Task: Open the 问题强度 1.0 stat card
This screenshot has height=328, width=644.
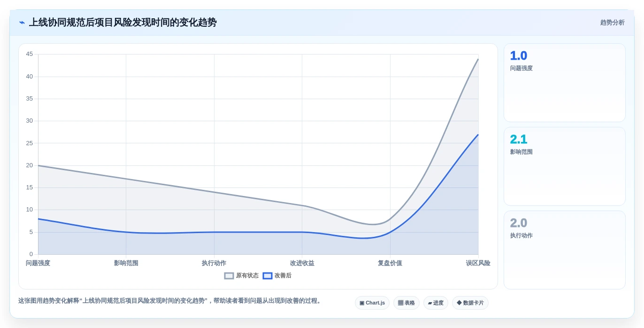Action: [565, 83]
